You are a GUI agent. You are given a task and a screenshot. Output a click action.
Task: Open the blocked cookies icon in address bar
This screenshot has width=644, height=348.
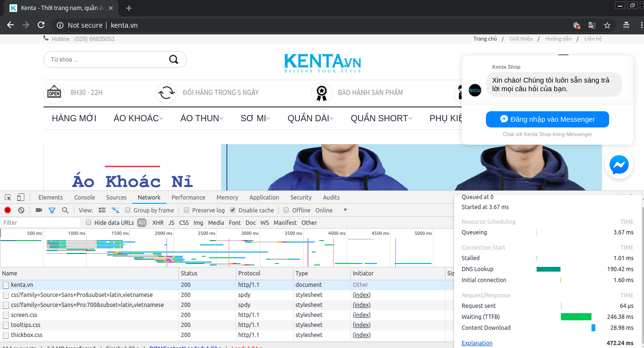577,25
